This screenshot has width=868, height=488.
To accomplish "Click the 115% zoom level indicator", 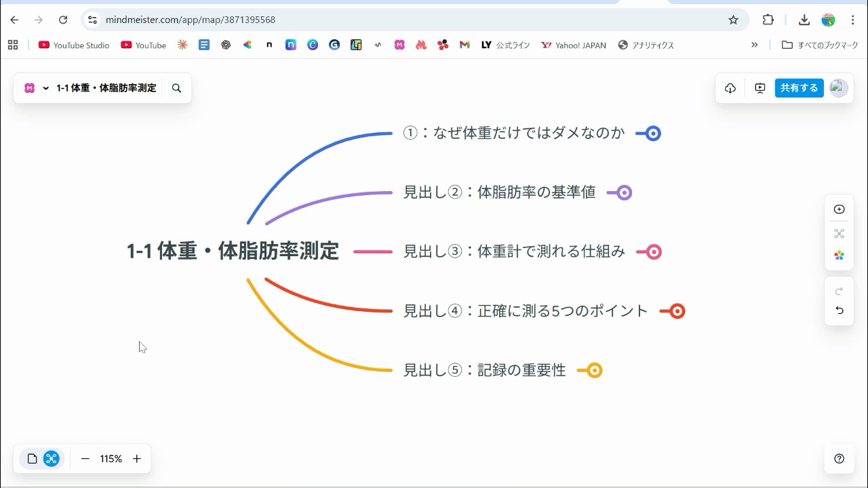I will 111,459.
